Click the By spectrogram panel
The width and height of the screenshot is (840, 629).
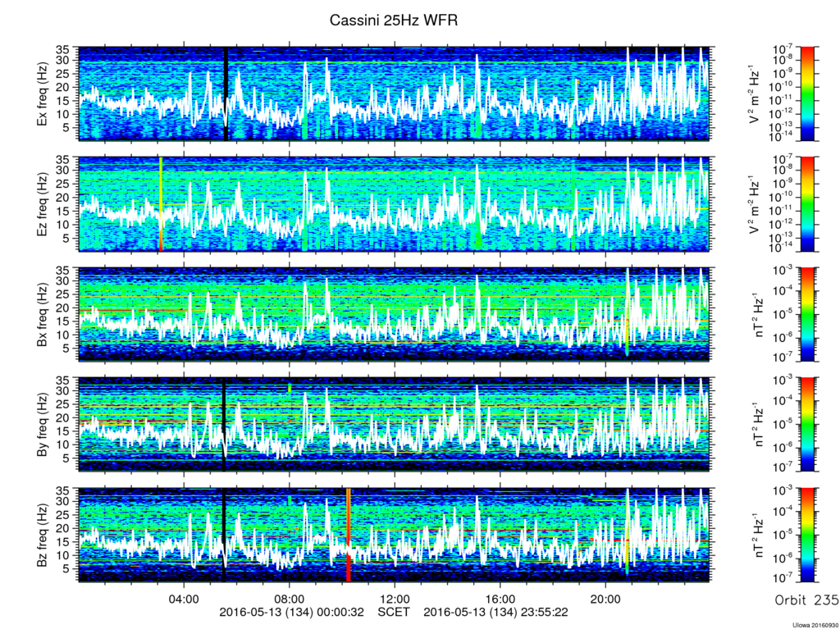click(395, 424)
